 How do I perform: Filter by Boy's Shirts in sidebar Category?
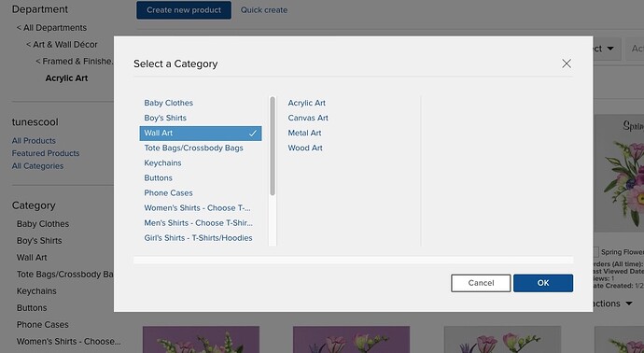(x=39, y=241)
